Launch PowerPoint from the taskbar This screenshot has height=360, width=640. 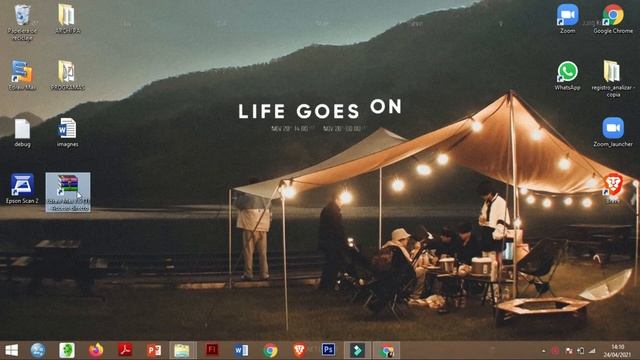(154, 350)
